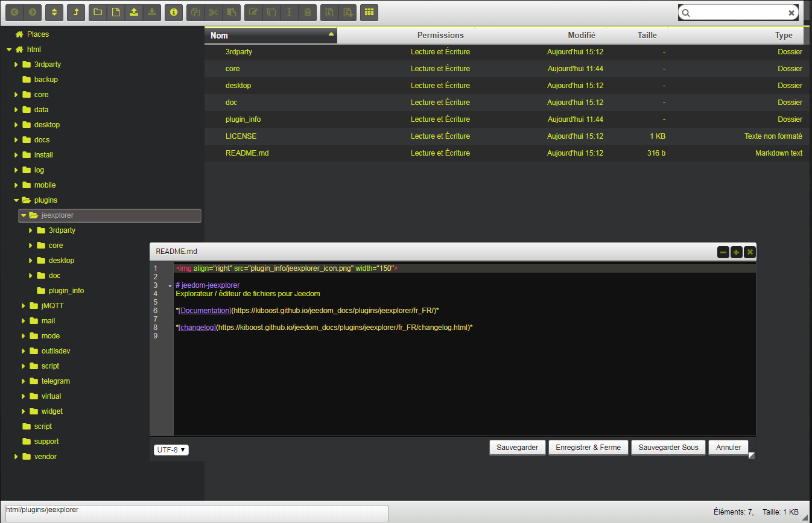Click the README.md editor title bar
This screenshot has height=523, width=812.
452,252
